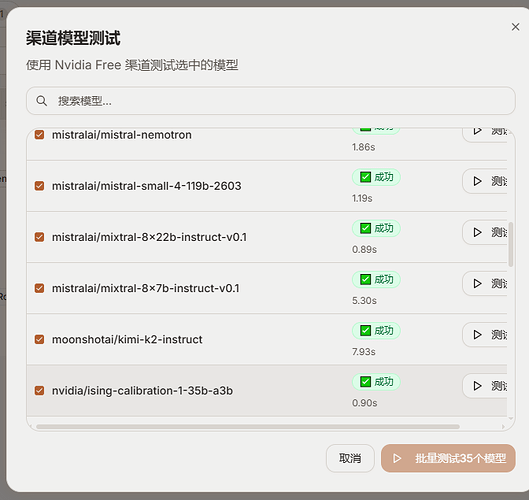Select model name mistralai/mixtral-8x22b-instruct-v0.1
529x500 pixels.
(x=149, y=237)
